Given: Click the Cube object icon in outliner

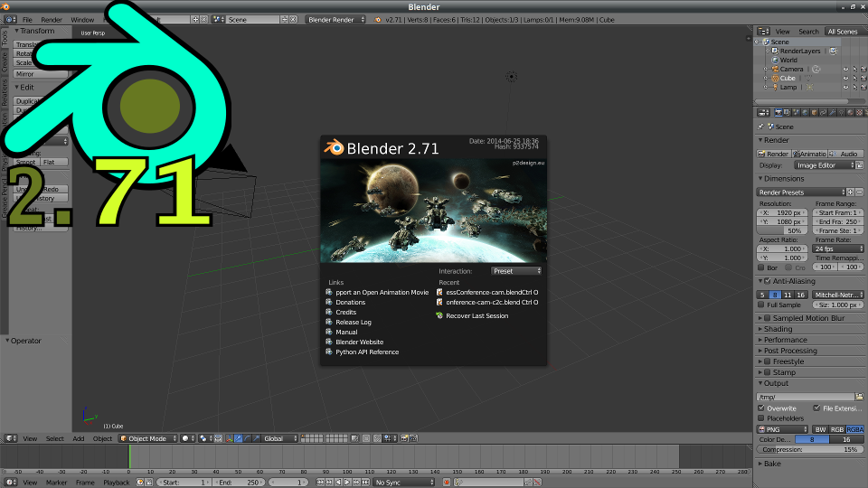Looking at the screenshot, I should (x=773, y=79).
